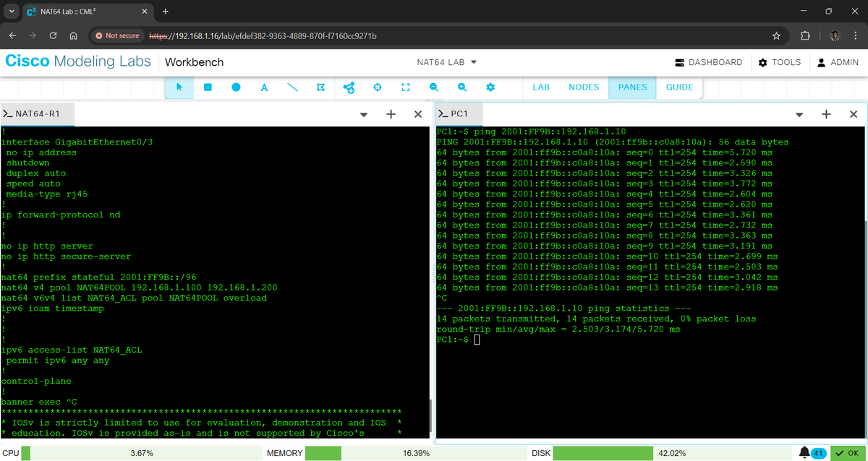868x461 pixels.
Task: Expand the PC1 pane dropdown arrow
Action: [x=799, y=114]
